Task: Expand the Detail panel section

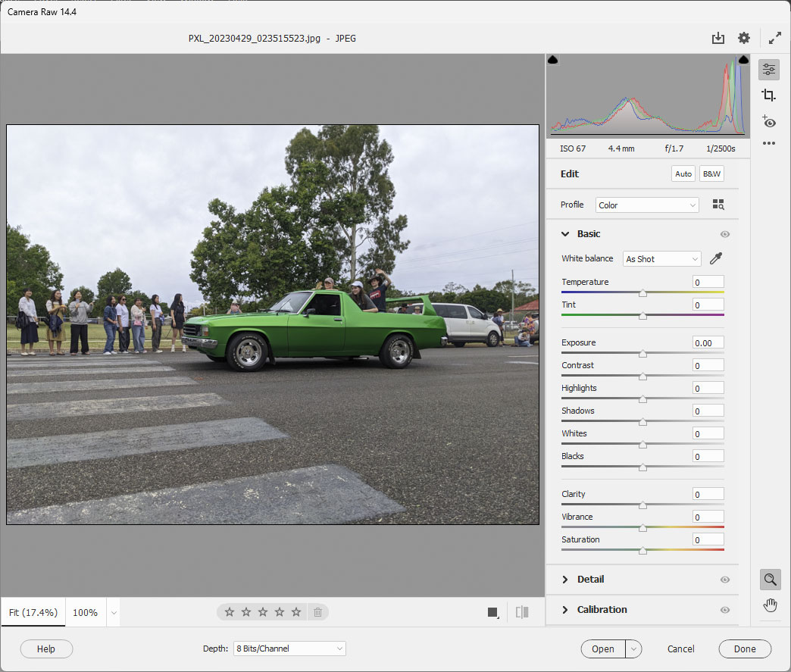Action: (590, 580)
